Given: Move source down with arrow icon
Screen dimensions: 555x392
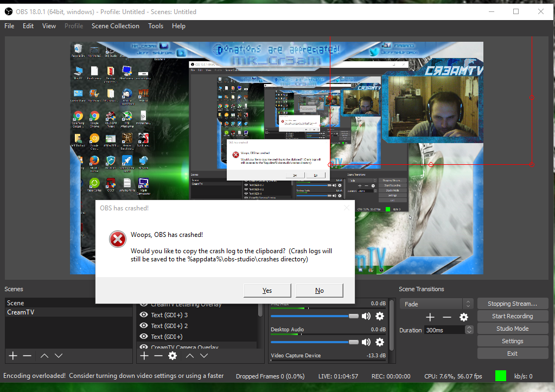Looking at the screenshot, I should click(204, 356).
